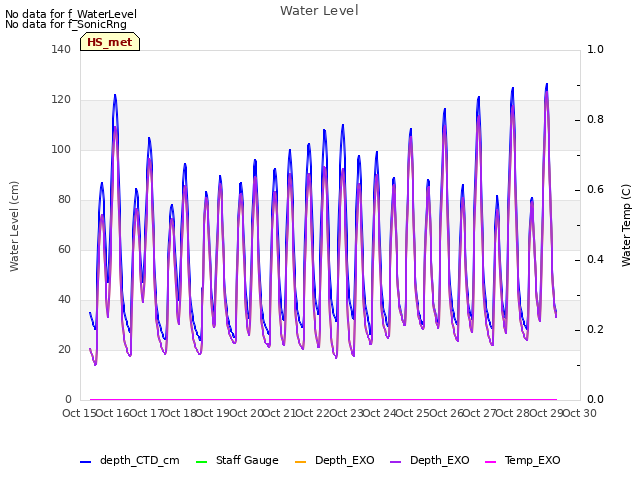
Task: Click the 140 y-axis tick label
Action: (x=61, y=49)
